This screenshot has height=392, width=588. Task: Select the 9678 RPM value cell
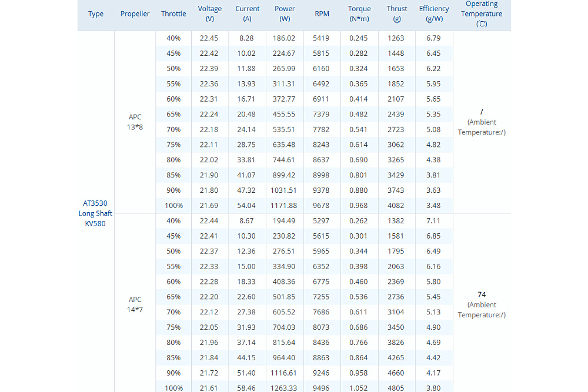pyautogui.click(x=322, y=206)
